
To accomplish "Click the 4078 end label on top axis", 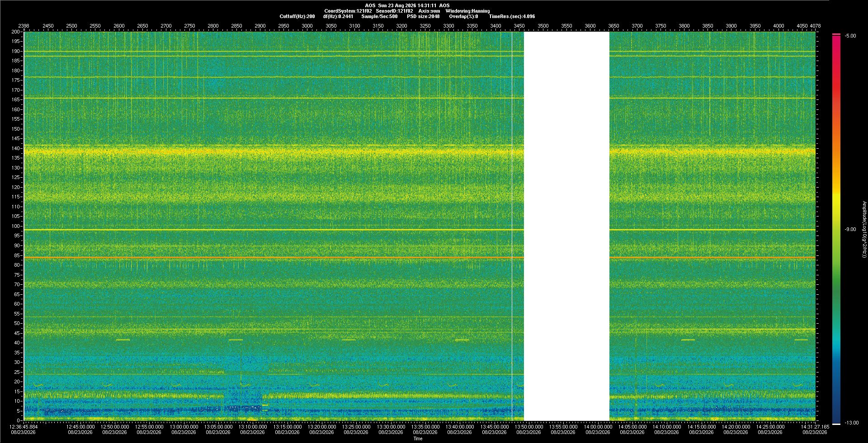I will click(815, 26).
